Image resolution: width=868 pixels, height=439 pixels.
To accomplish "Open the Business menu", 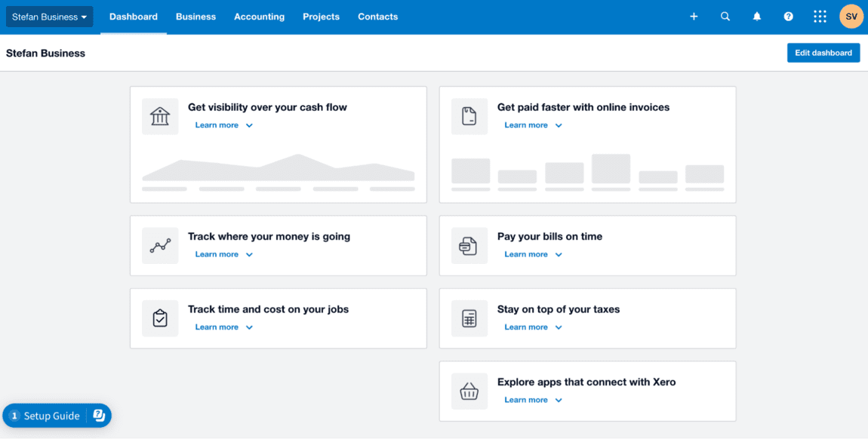I will point(196,17).
